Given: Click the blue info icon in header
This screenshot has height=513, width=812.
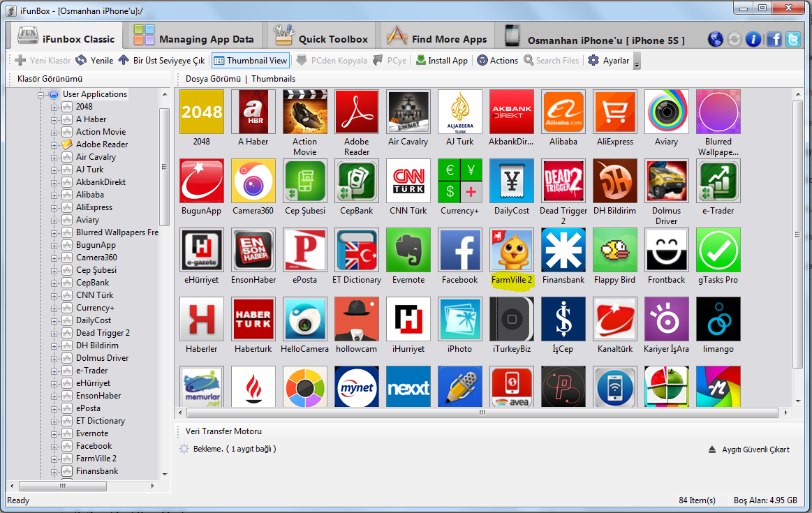Looking at the screenshot, I should (x=753, y=39).
